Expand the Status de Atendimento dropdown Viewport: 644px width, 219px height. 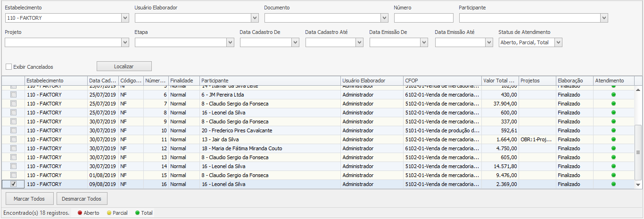tap(558, 42)
